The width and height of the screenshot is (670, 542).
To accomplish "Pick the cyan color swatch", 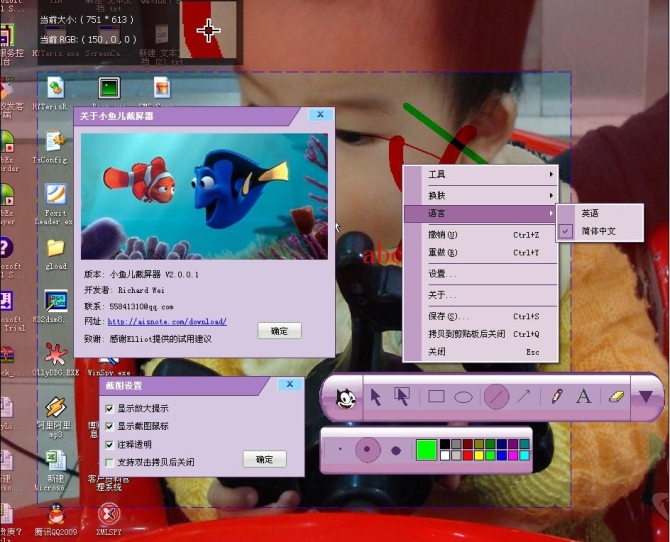I will tap(524, 455).
